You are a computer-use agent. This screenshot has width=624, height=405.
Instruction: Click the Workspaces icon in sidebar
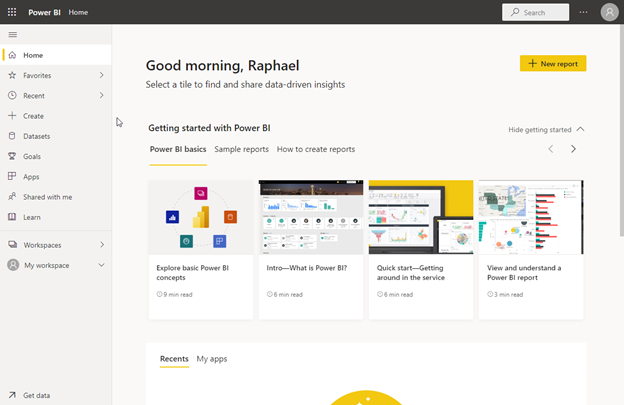[13, 245]
